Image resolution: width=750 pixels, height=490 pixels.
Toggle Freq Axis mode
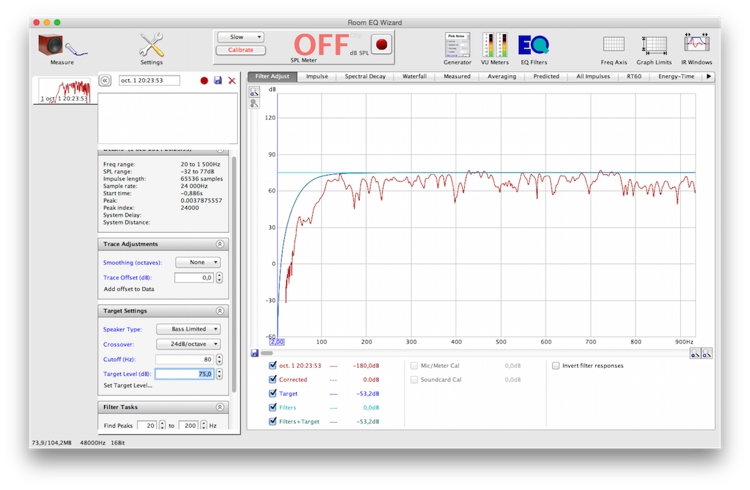tap(614, 50)
